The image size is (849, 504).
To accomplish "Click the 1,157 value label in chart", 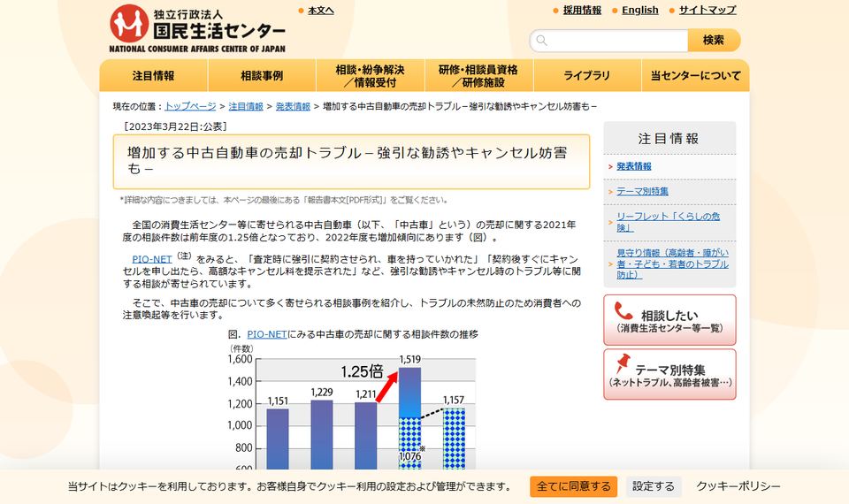I will point(453,400).
